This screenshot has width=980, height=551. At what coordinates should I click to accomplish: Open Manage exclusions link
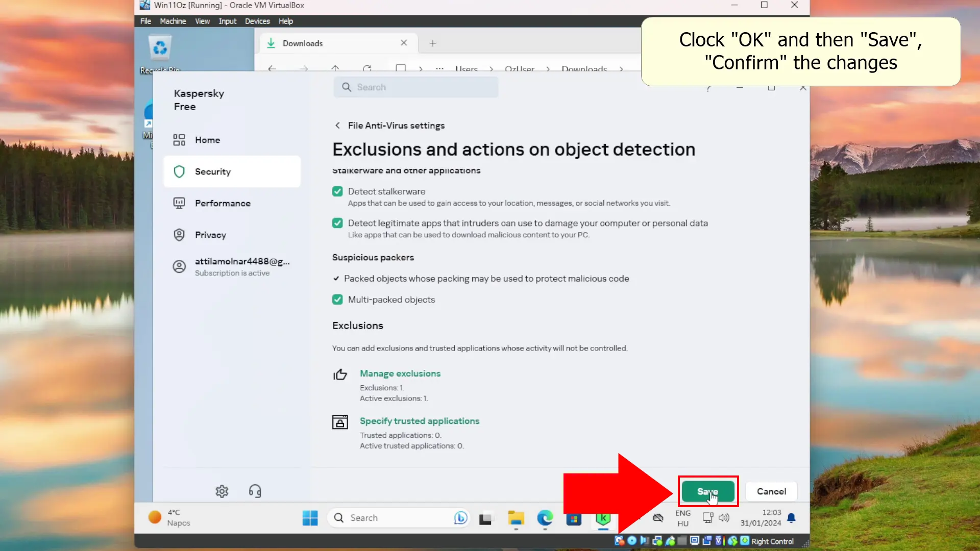click(401, 373)
